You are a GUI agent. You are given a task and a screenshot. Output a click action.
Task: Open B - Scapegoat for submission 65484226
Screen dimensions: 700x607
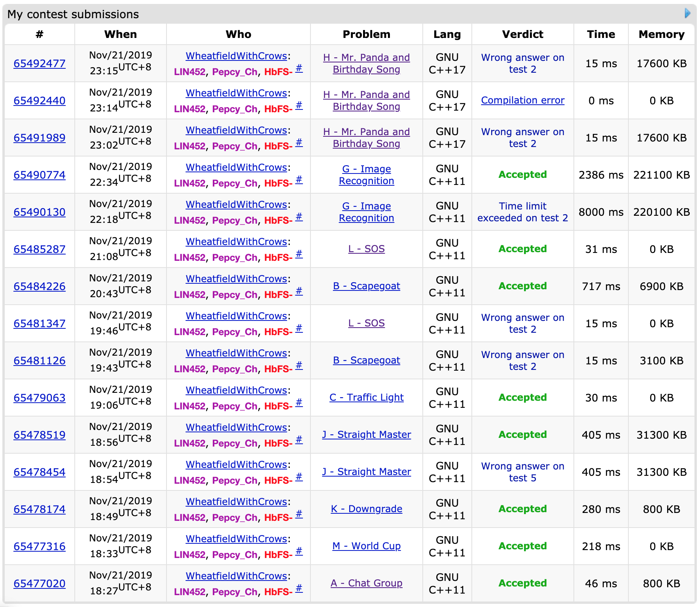(x=366, y=286)
